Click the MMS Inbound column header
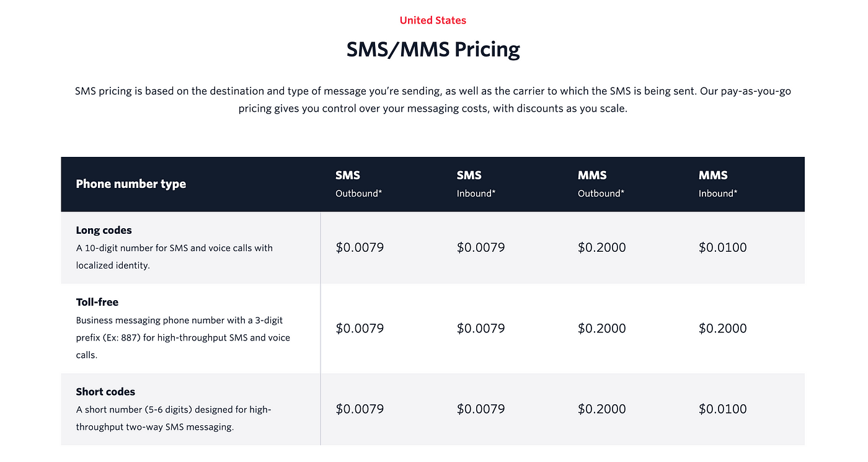The height and width of the screenshot is (462, 868). click(x=718, y=184)
